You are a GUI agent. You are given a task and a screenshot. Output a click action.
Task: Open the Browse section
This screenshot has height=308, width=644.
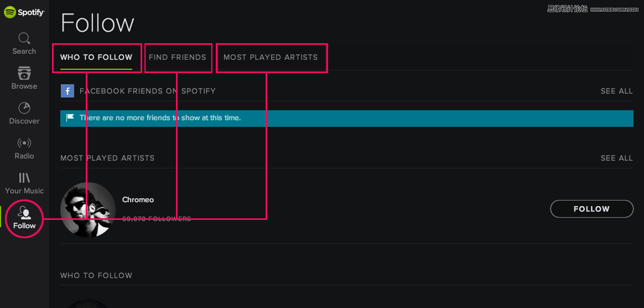tap(24, 78)
